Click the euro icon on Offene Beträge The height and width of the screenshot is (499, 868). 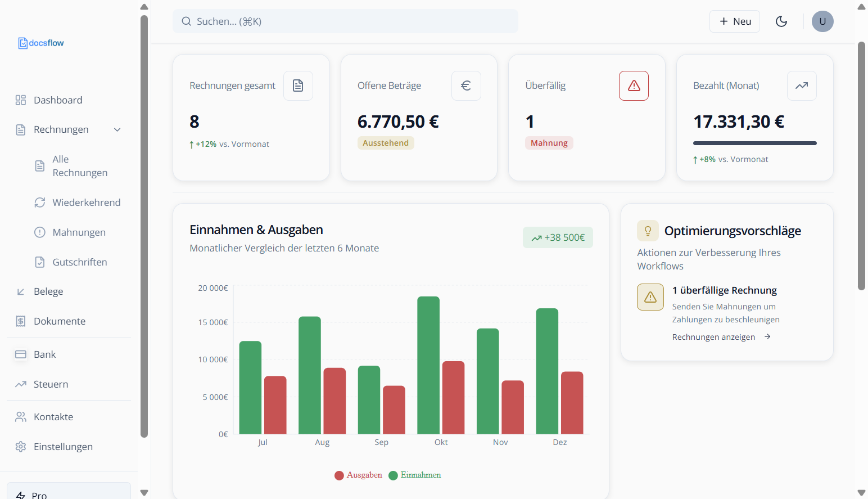click(465, 86)
